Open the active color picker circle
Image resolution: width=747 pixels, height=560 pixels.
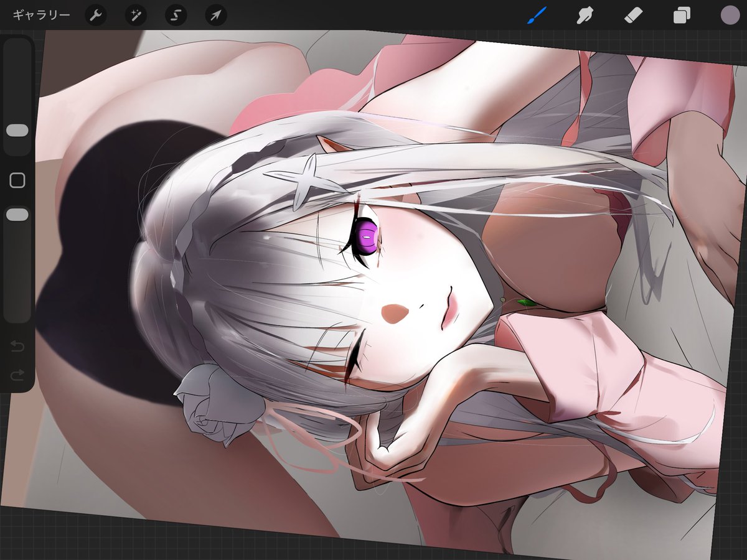coord(730,15)
